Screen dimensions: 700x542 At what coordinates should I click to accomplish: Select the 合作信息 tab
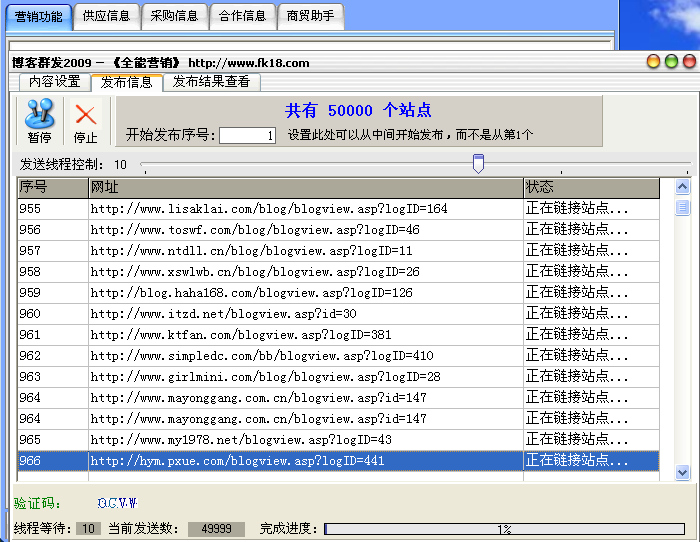pos(242,16)
